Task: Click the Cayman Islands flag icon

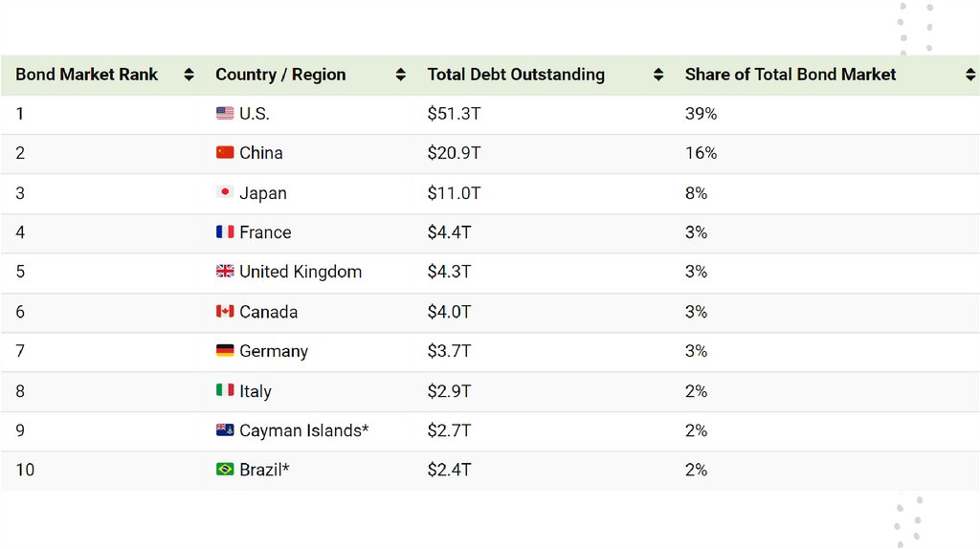Action: pos(225,430)
